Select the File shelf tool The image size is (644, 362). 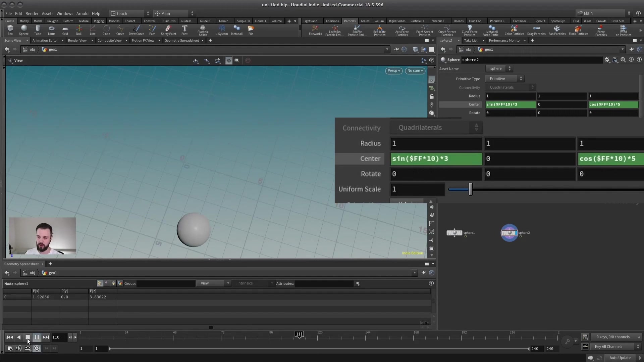coord(251,30)
